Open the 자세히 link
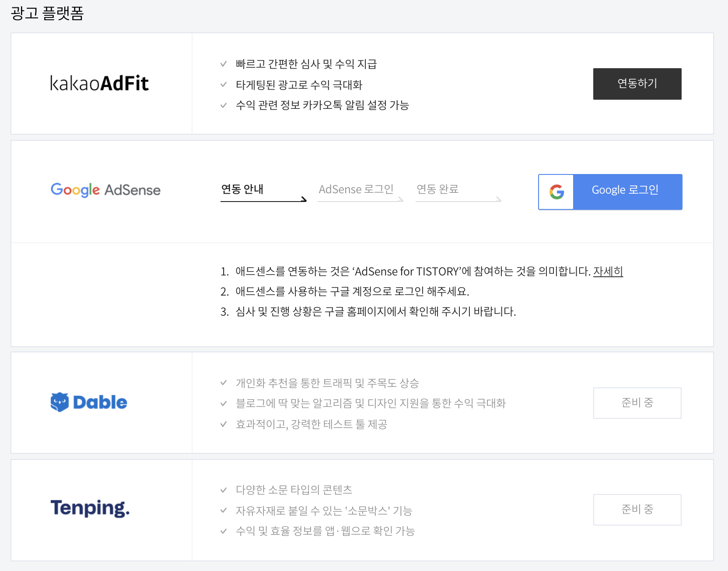The image size is (728, 571). pos(608,272)
